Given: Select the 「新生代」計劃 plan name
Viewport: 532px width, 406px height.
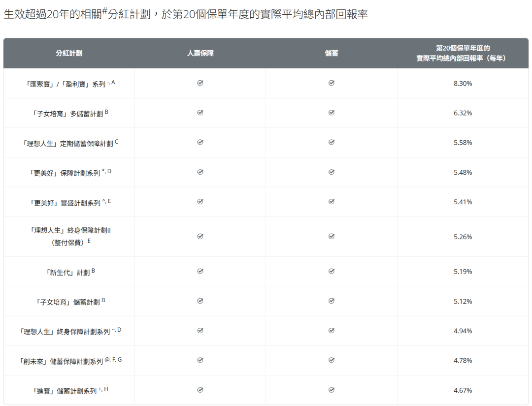Looking at the screenshot, I should pos(69,272).
